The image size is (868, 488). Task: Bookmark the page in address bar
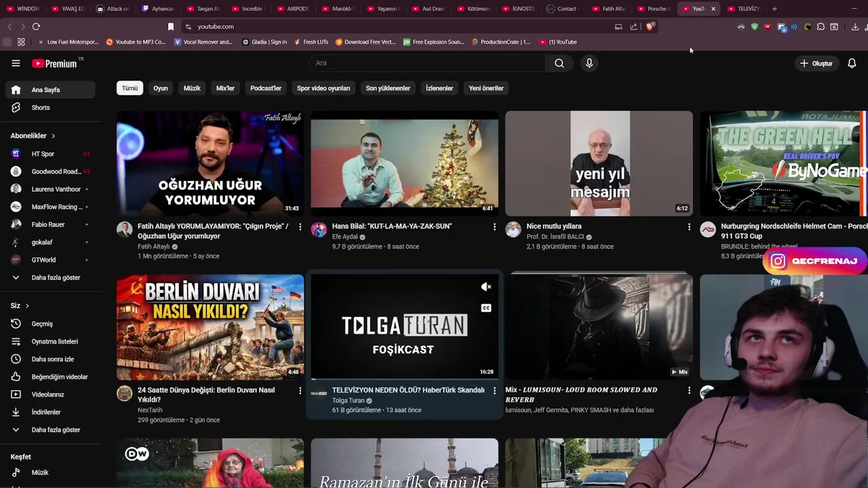click(x=171, y=26)
